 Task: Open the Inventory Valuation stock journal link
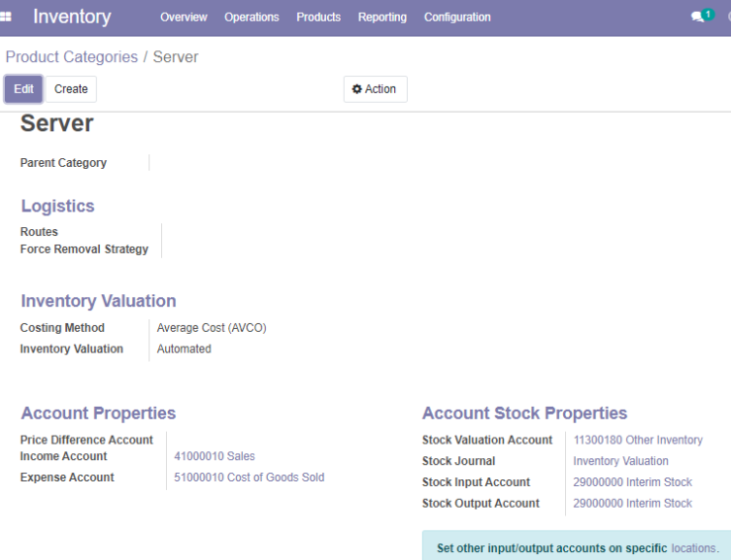(620, 461)
